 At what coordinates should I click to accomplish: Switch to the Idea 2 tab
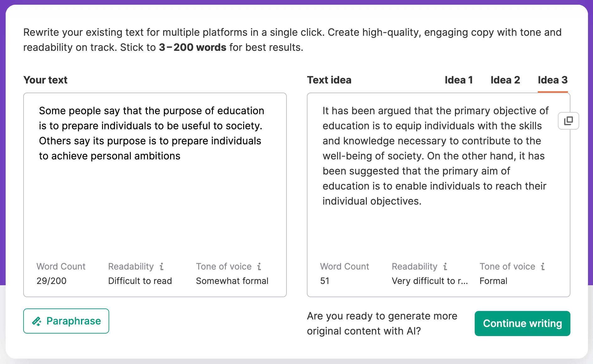click(505, 80)
